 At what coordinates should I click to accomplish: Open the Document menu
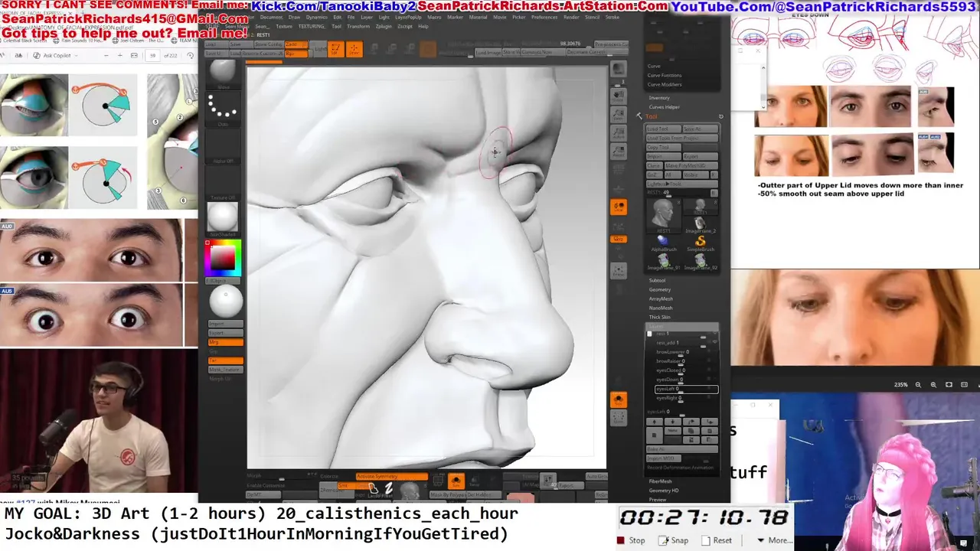click(x=271, y=18)
